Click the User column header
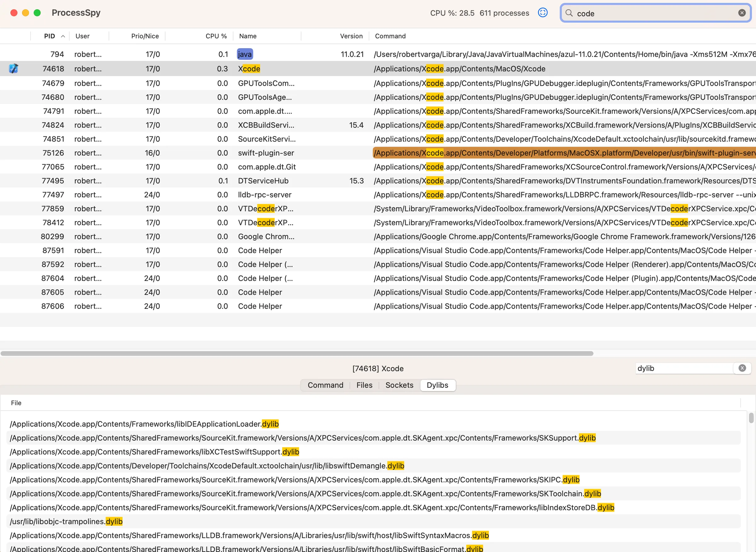This screenshot has width=756, height=552. (x=82, y=36)
